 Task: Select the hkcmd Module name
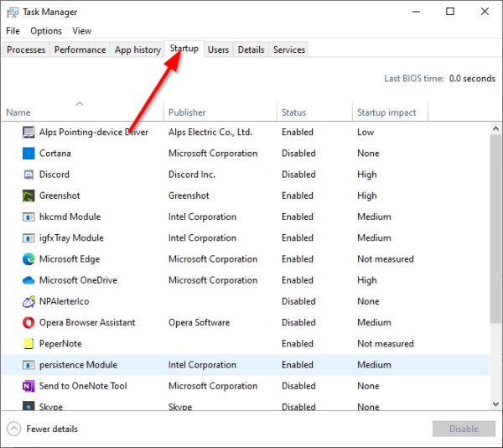(x=70, y=216)
